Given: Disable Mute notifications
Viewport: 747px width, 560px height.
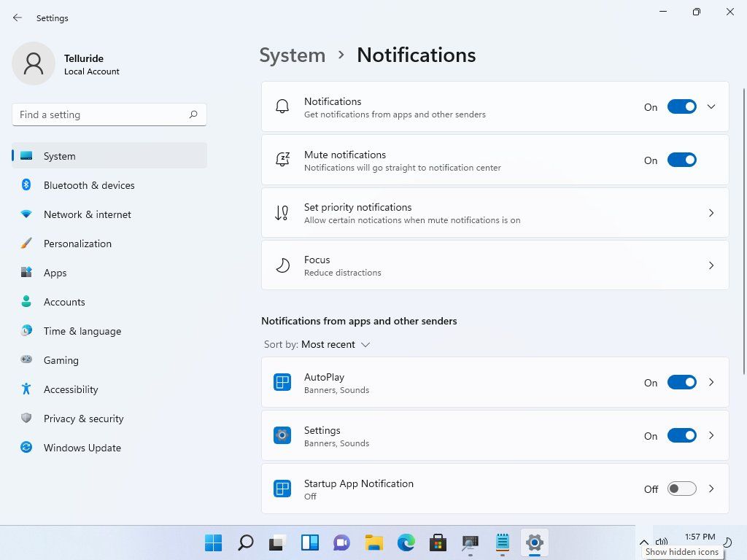Looking at the screenshot, I should (x=681, y=160).
